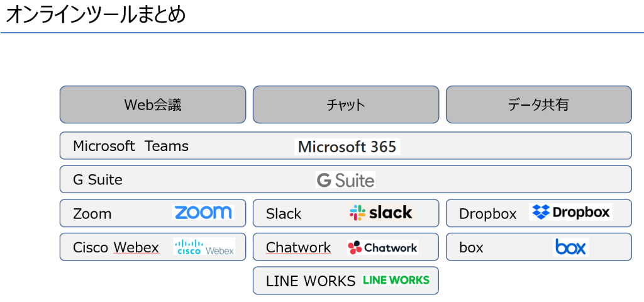The image size is (644, 302).
Task: Select the Web会議 category header
Action: (153, 104)
